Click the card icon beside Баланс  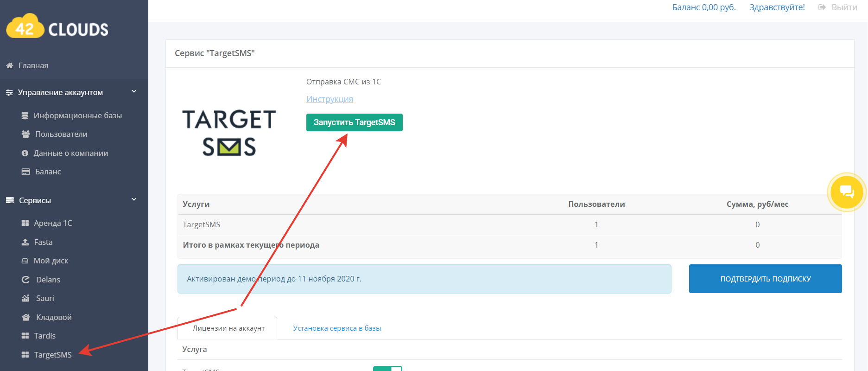(25, 172)
